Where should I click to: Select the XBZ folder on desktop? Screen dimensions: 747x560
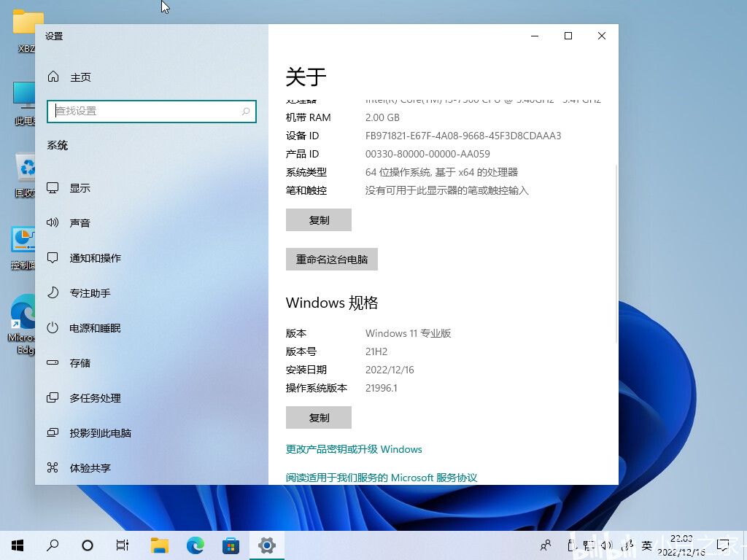pos(24,31)
